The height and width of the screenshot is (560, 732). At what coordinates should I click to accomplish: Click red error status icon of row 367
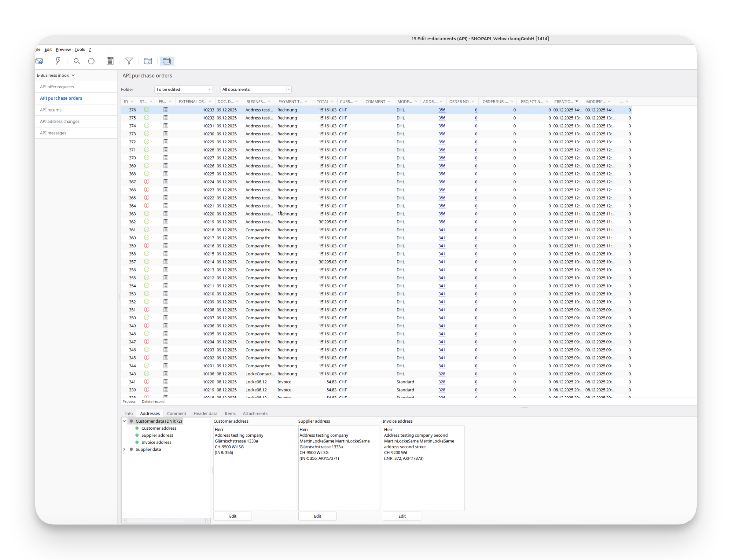click(147, 182)
